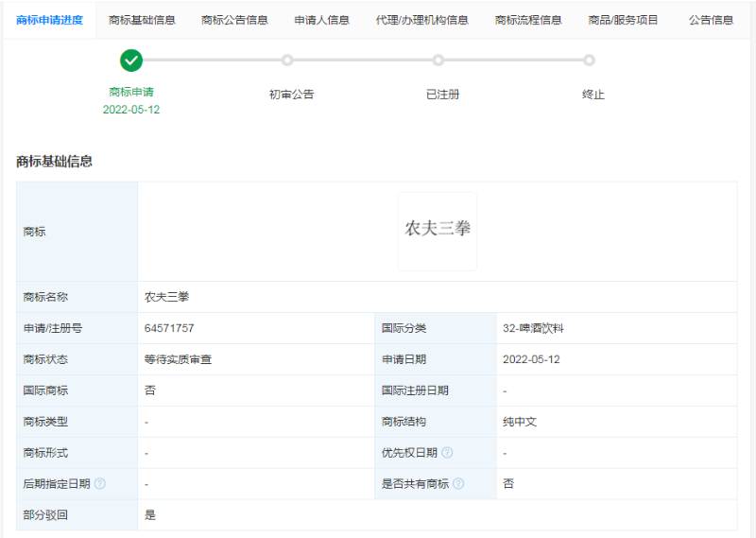Click the 申请/注册号 label cell
Viewport: 756px width, 538px height.
click(x=77, y=328)
